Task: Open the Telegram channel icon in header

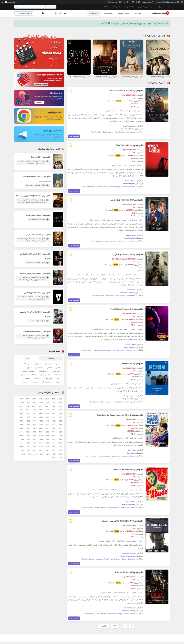Action: point(60,13)
